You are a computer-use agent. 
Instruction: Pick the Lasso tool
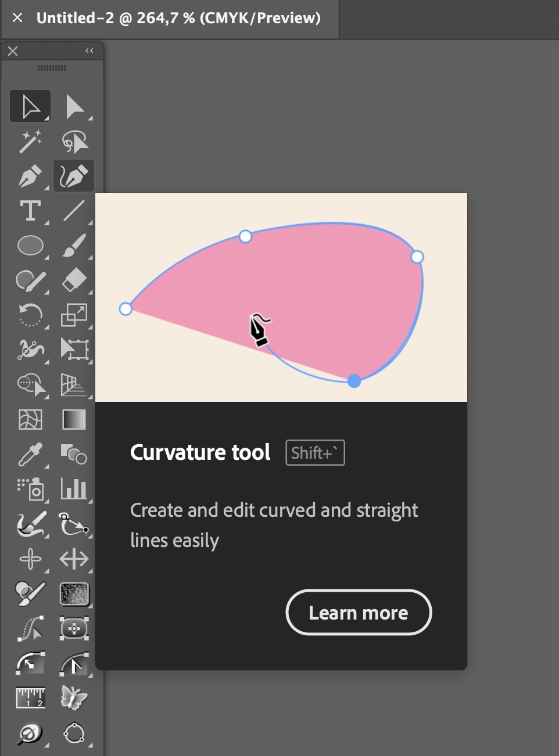click(74, 141)
